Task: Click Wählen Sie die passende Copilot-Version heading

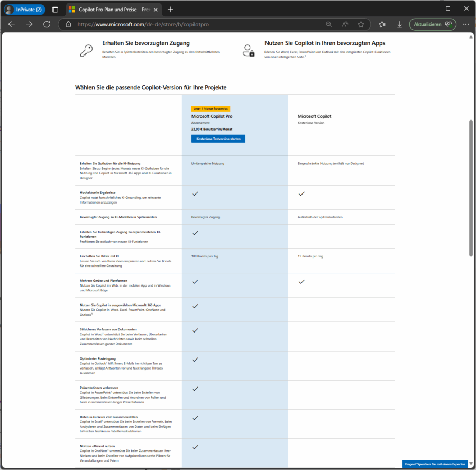Action: tap(151, 87)
